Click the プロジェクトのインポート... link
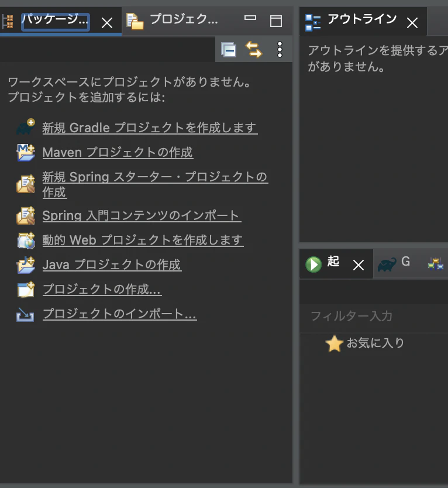The width and height of the screenshot is (448, 488). coord(119,314)
